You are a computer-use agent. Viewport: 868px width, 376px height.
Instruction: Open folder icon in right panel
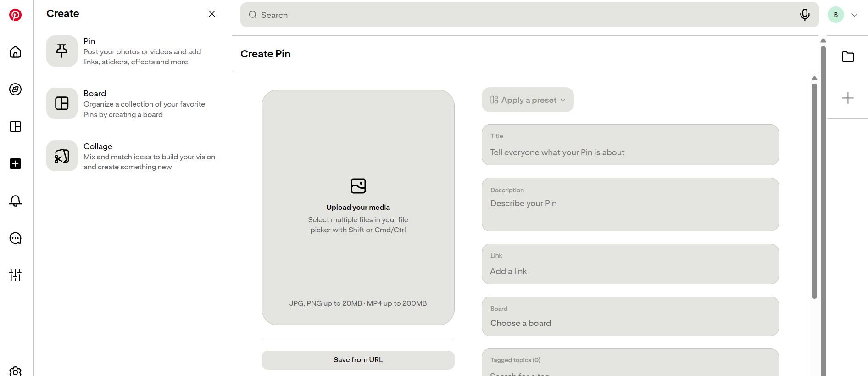tap(848, 56)
